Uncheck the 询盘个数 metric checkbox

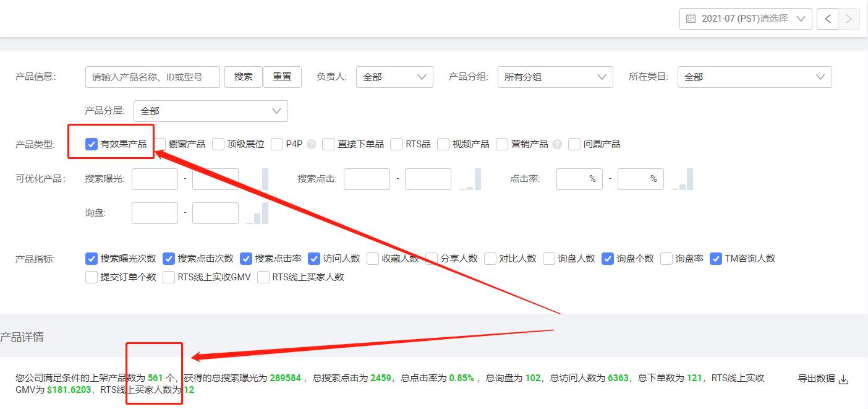point(608,259)
